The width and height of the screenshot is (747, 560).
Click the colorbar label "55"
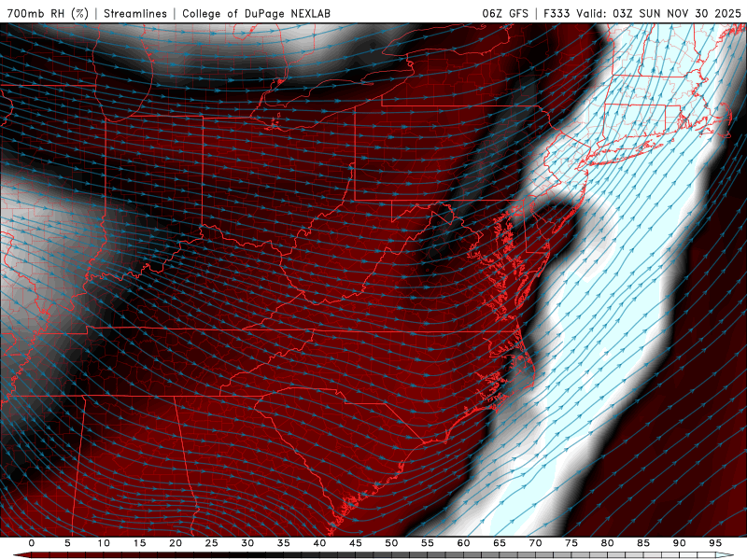[x=428, y=543]
